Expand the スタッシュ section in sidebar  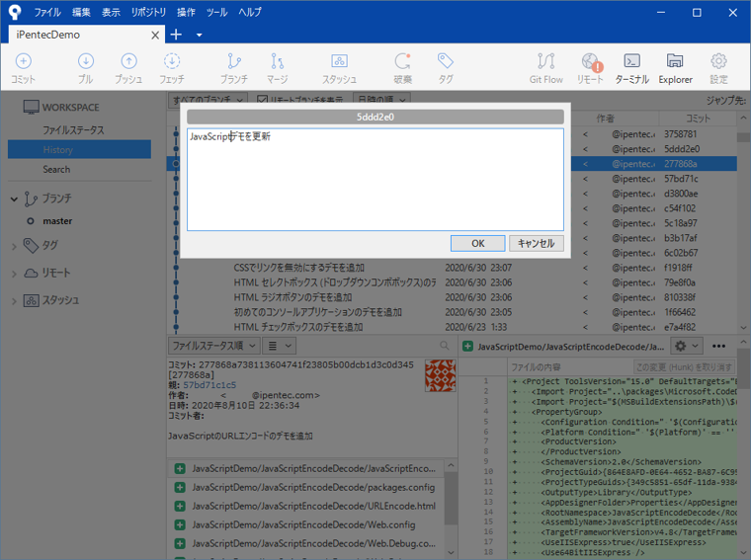(x=14, y=301)
